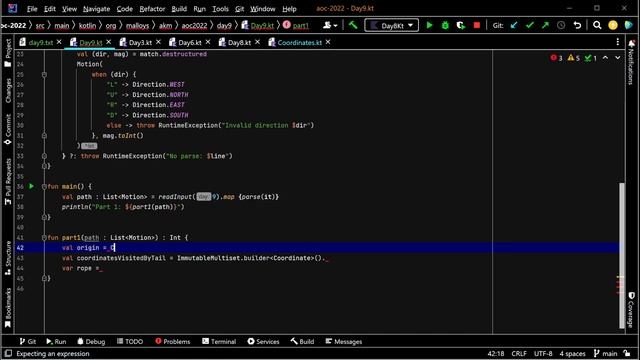Click the errors count indicator
Viewport: 640px width, 360px height.
tap(556, 58)
